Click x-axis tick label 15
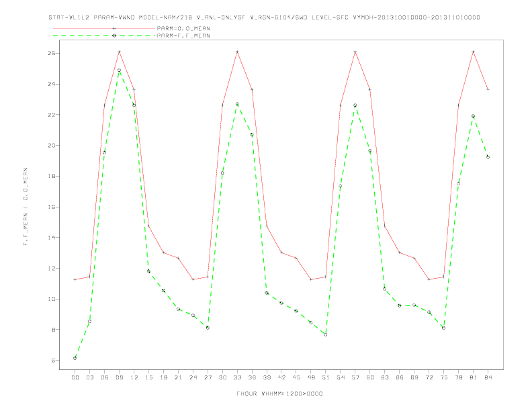 148,377
